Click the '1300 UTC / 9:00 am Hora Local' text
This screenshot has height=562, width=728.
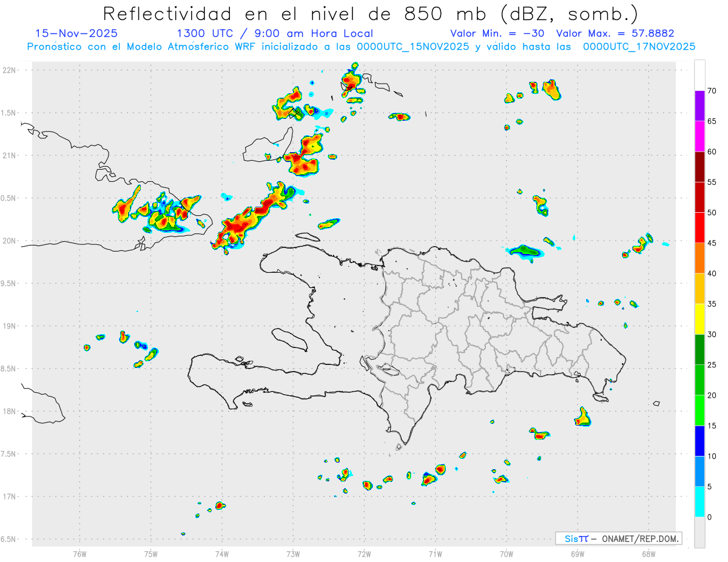275,33
